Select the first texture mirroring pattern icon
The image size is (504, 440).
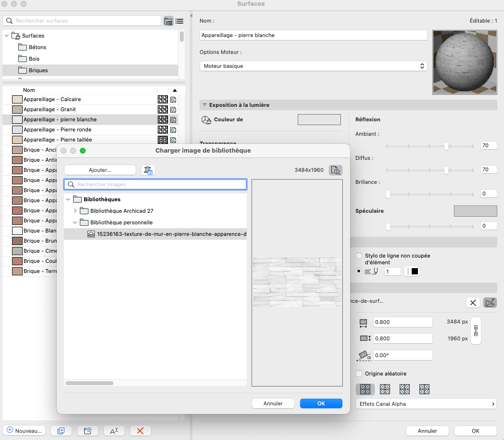[x=365, y=389]
